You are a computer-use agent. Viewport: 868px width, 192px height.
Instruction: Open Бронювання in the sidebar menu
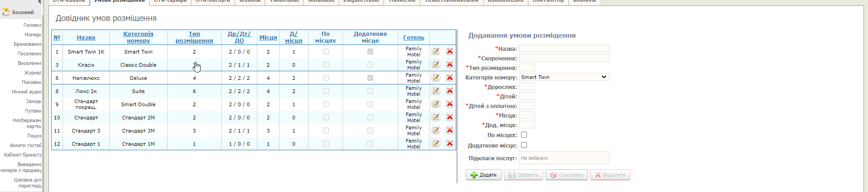(27, 44)
